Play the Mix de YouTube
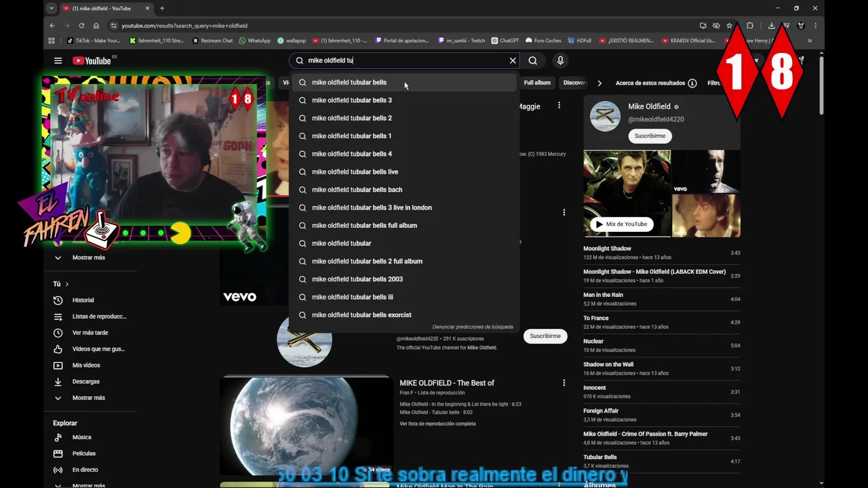868x488 pixels. 620,224
